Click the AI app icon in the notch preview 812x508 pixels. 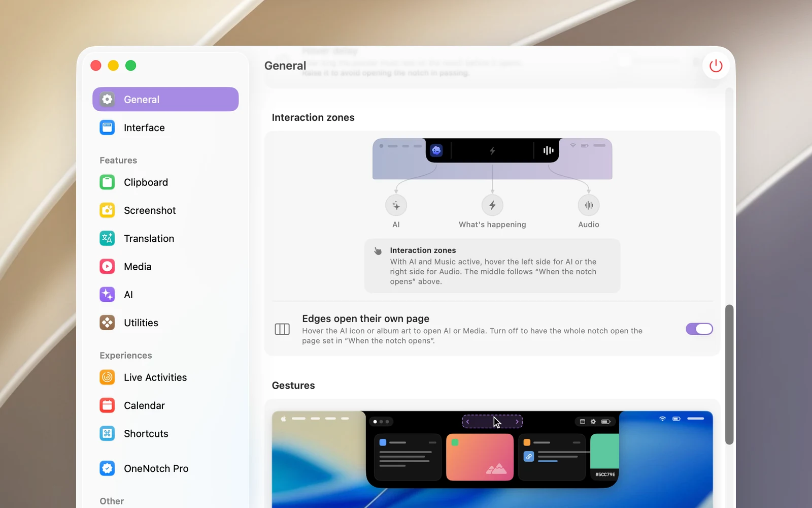(436, 150)
